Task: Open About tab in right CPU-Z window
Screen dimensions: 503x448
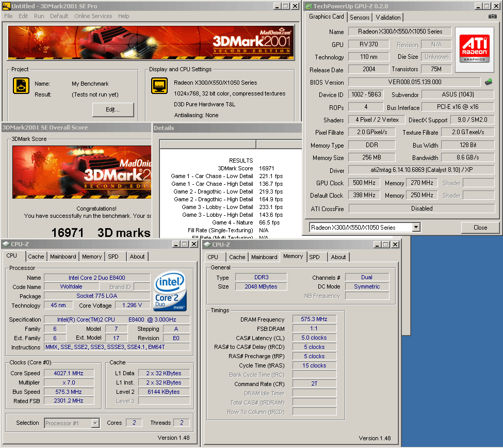Action: click(x=338, y=257)
